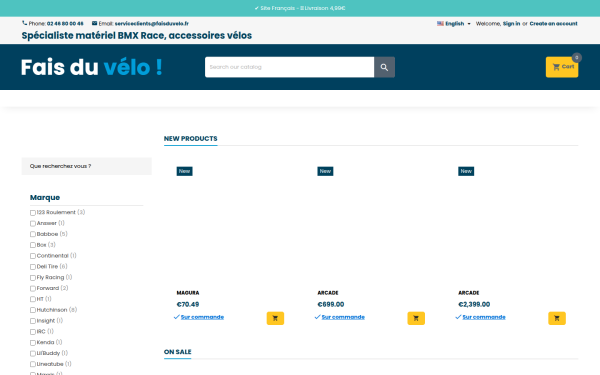The image size is (600, 375).
Task: Check the Answer brand filter
Action: click(33, 223)
